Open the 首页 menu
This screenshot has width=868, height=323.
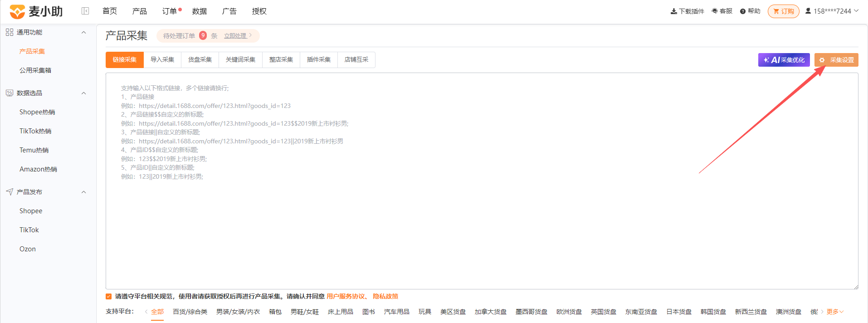(x=110, y=11)
